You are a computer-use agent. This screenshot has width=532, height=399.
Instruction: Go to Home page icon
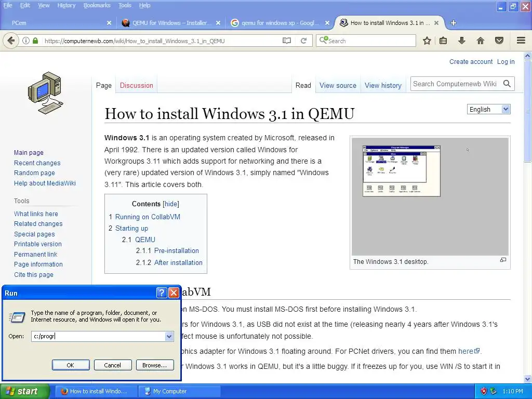pyautogui.click(x=481, y=41)
